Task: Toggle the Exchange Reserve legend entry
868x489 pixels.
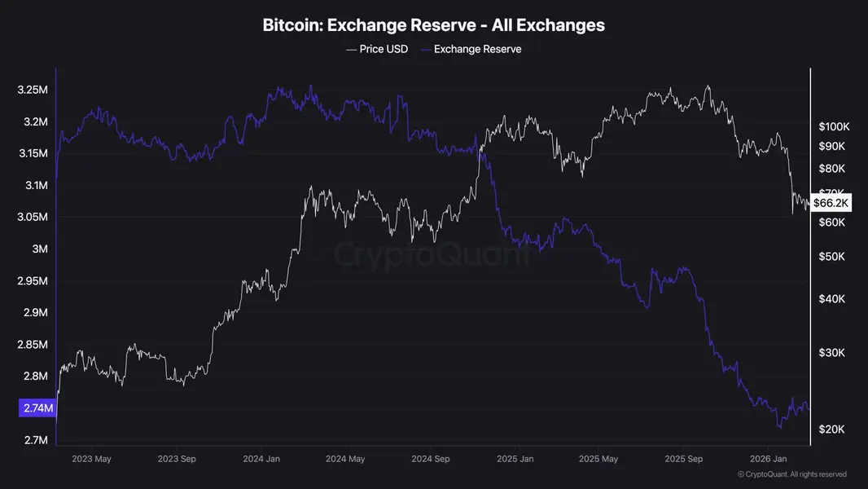Action: click(x=471, y=49)
